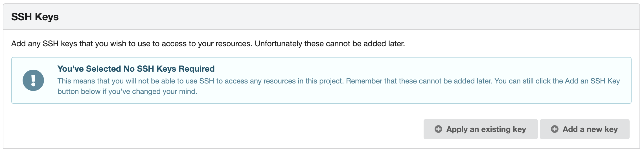Click "Unfortunately these cannot be added later" text
Screen dimensions: 644x152
330,44
